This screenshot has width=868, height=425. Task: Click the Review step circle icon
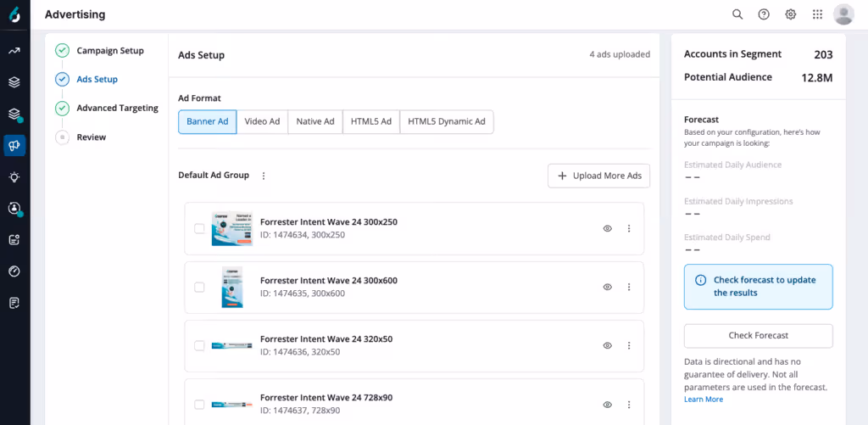62,137
